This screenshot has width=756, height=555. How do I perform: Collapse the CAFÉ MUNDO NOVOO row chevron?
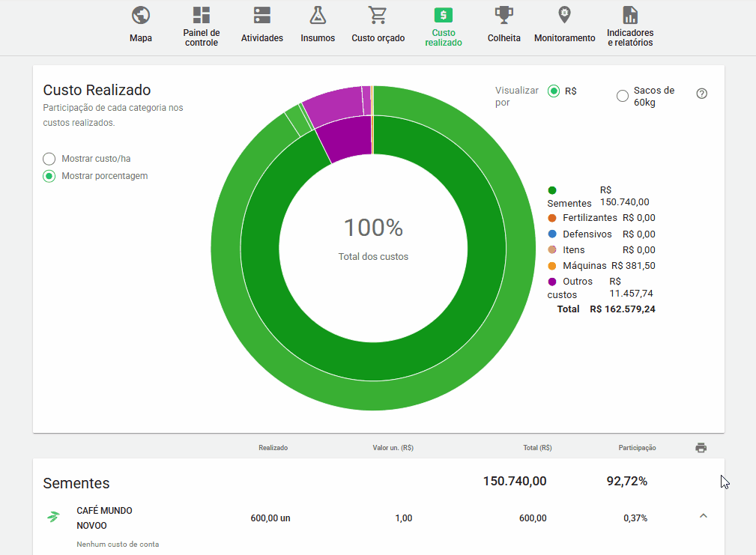point(703,515)
